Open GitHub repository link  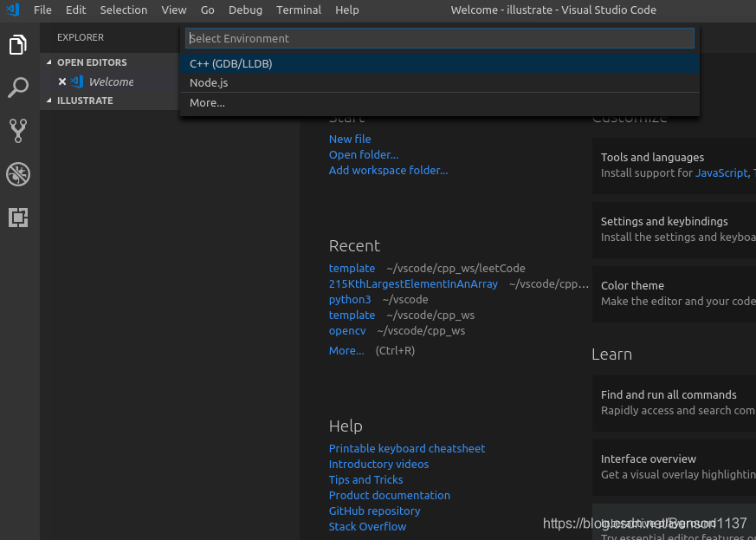[375, 511]
